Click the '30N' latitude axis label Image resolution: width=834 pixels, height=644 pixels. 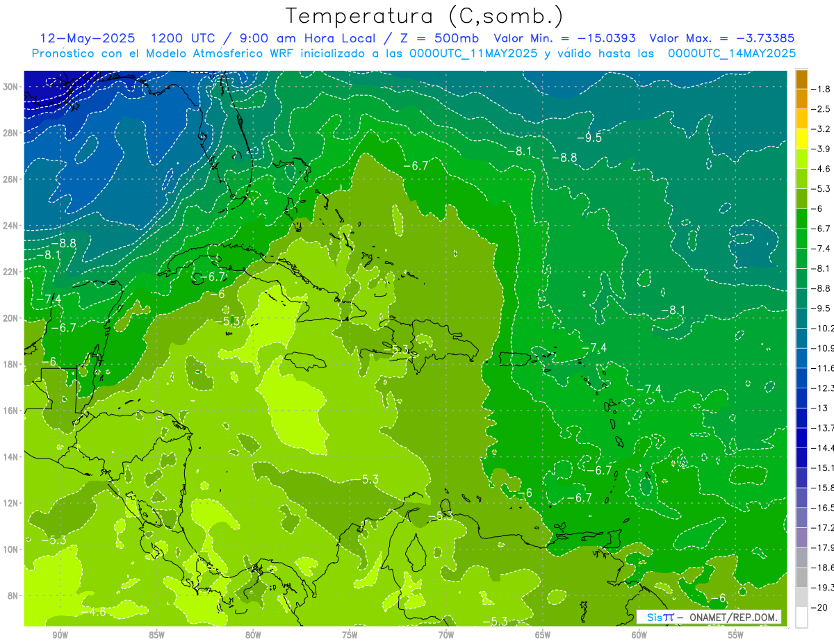(x=10, y=87)
